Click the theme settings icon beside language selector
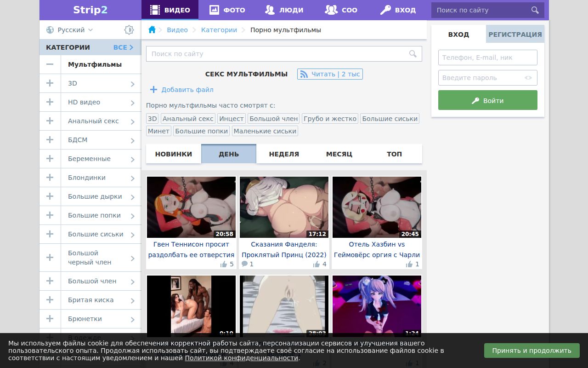Image resolution: width=588 pixels, height=368 pixels. coord(129,30)
